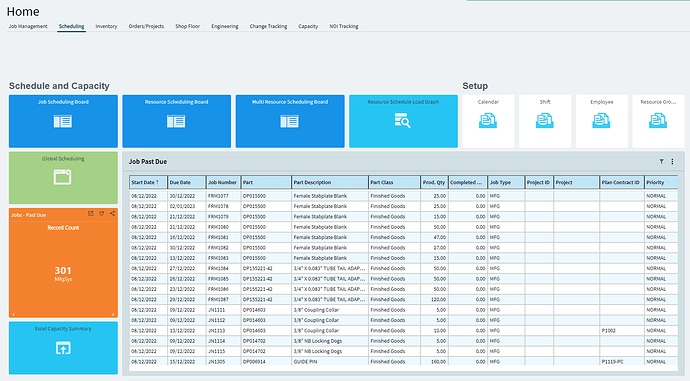Select the row for job FRM1077
The width and height of the screenshot is (690, 381).
coord(404,196)
